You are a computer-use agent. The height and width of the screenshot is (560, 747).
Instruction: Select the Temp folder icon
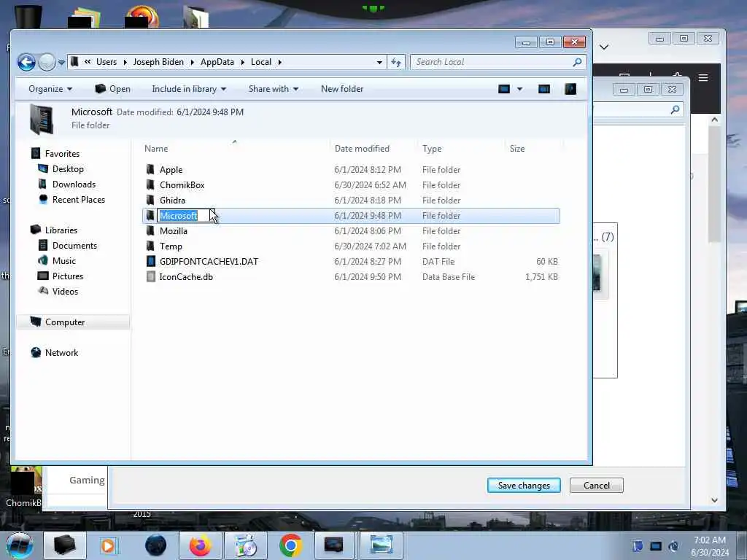point(150,246)
